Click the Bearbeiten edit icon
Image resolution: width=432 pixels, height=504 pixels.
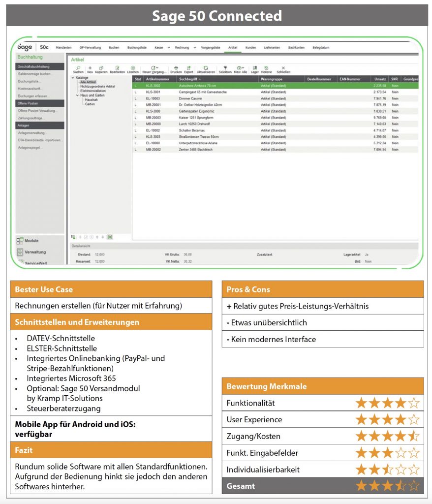(117, 68)
